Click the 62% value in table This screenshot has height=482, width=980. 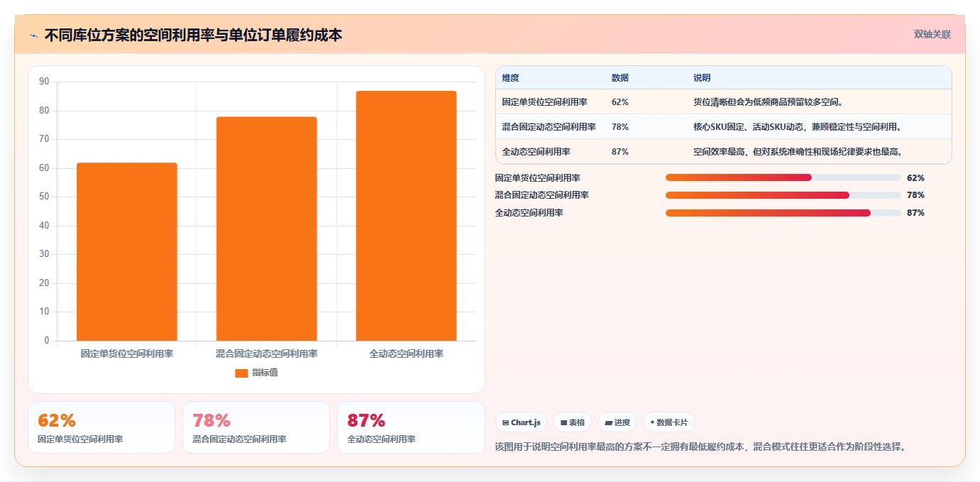(x=620, y=102)
